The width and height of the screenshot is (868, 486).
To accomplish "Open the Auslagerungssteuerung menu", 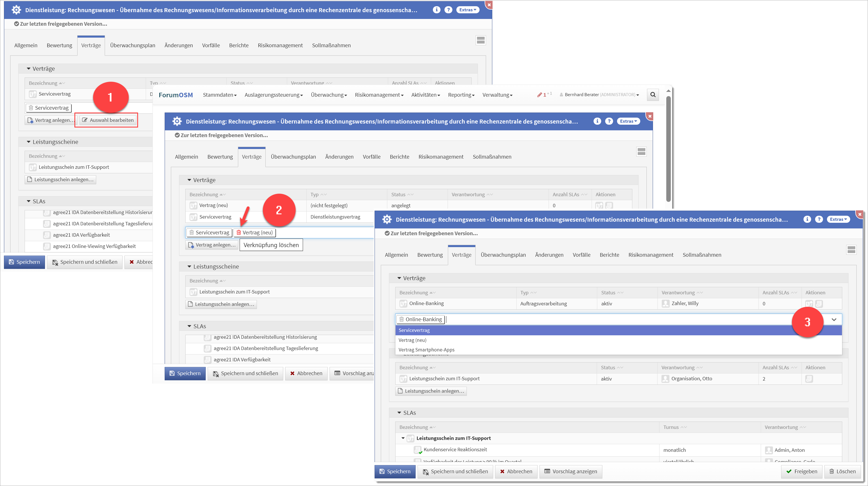I will point(273,95).
